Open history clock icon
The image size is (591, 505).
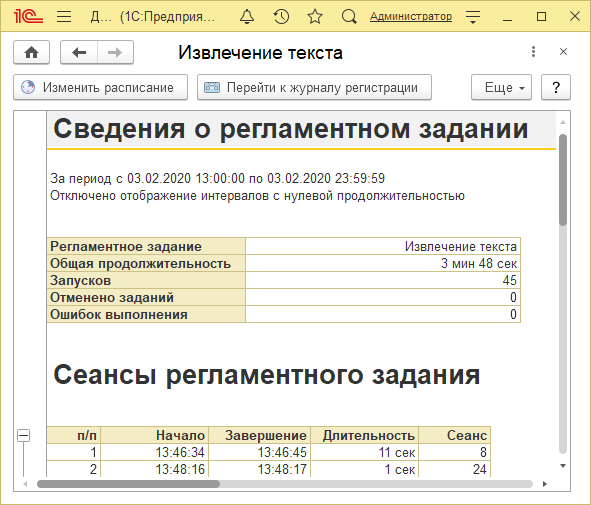281,17
